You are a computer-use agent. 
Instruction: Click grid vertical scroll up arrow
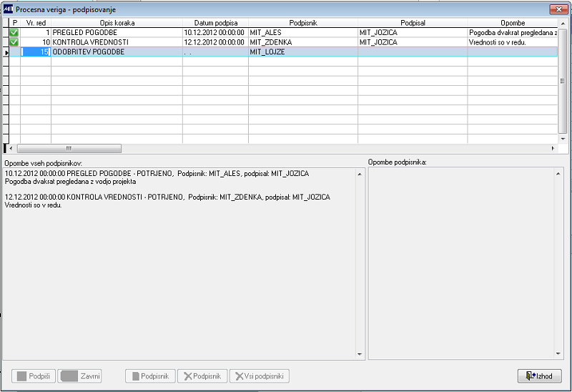click(x=563, y=24)
